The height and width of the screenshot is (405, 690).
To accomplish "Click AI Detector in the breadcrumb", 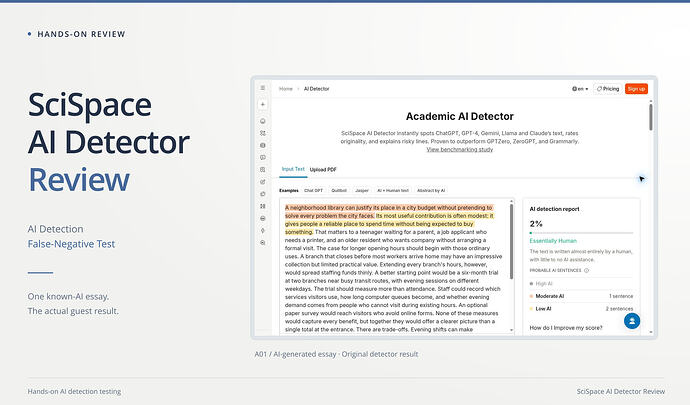I will [x=316, y=89].
